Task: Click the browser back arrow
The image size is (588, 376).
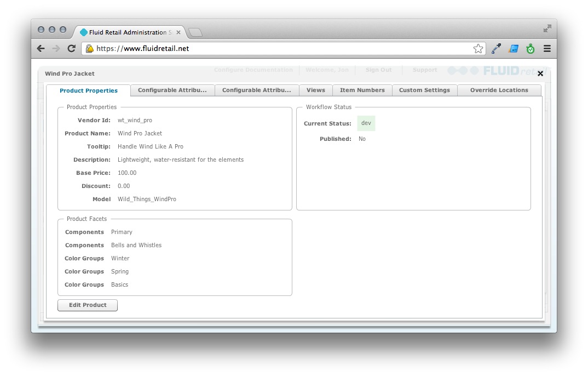Action: coord(41,48)
